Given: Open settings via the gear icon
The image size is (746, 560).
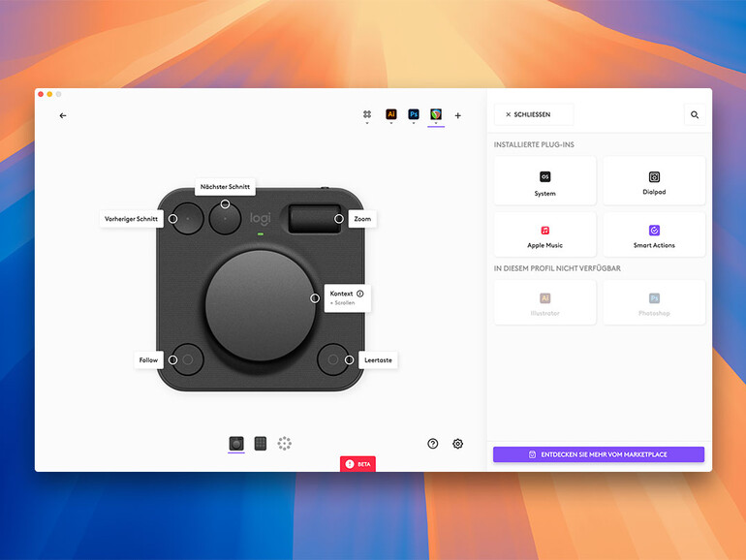Looking at the screenshot, I should pyautogui.click(x=457, y=444).
